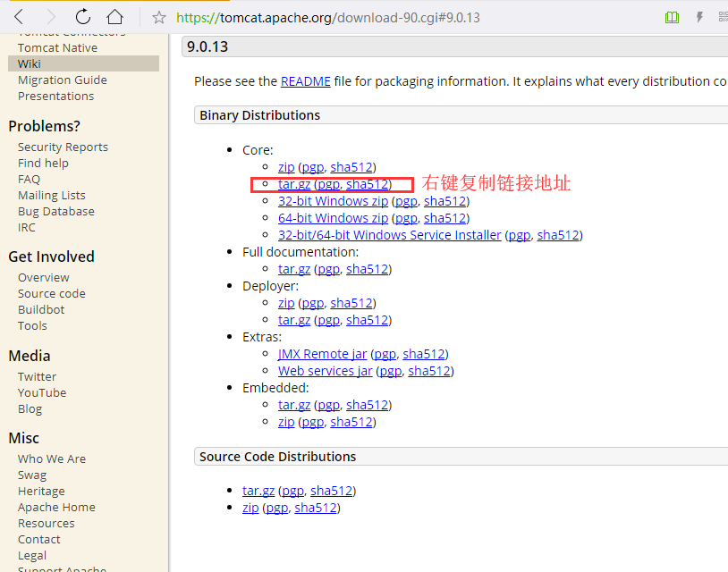Focus the address bar URL field

(328, 18)
